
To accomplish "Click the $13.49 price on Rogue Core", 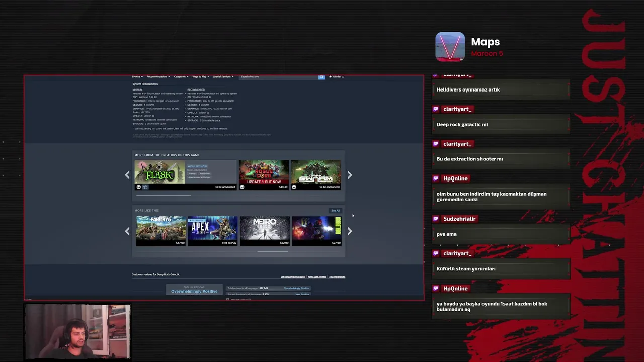I will [283, 187].
